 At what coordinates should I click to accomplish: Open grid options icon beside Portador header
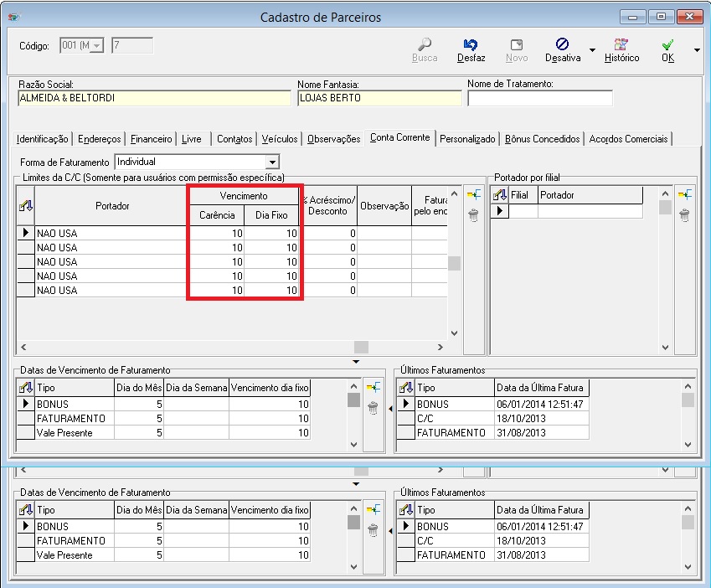tap(25, 206)
